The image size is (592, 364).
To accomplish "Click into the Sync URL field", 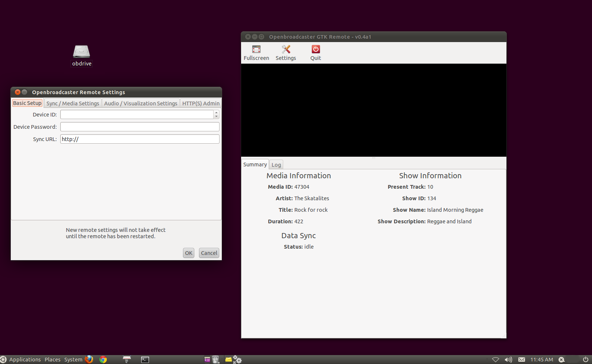I will pos(140,139).
